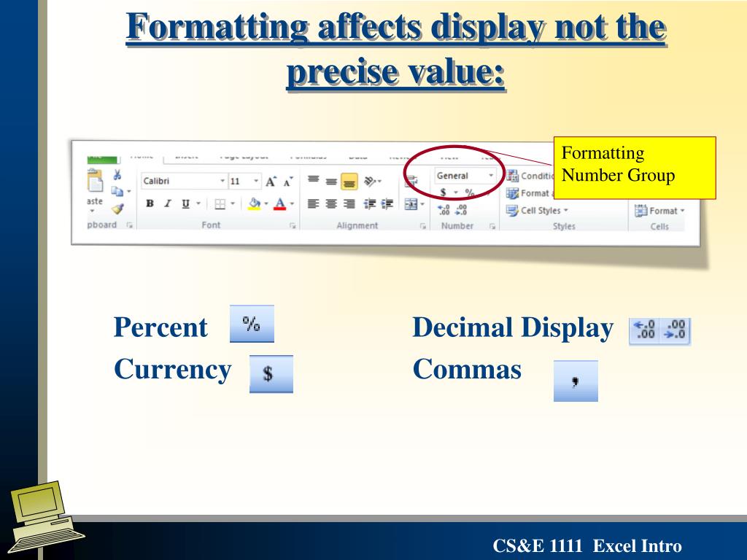Click the 'Number' group label

click(457, 226)
